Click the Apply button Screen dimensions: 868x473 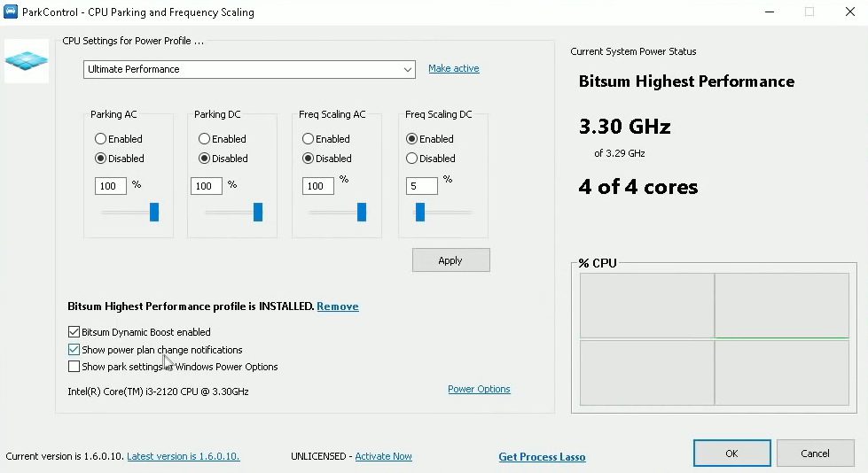450,260
